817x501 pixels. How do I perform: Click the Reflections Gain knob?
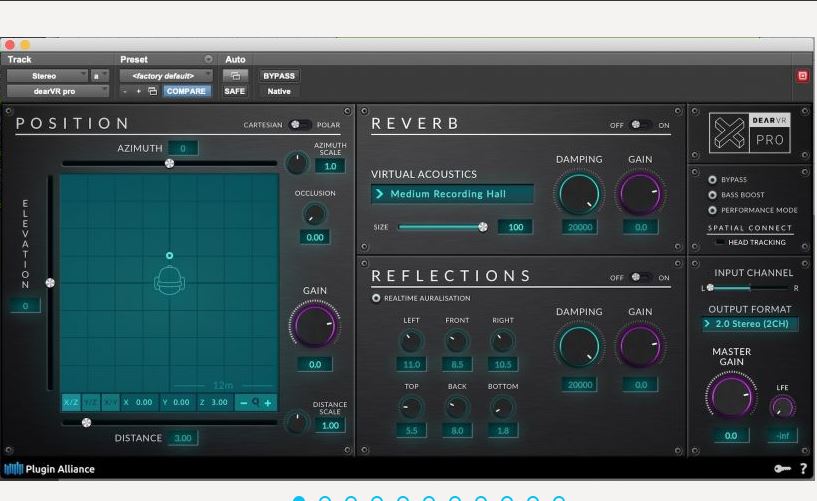click(x=640, y=346)
